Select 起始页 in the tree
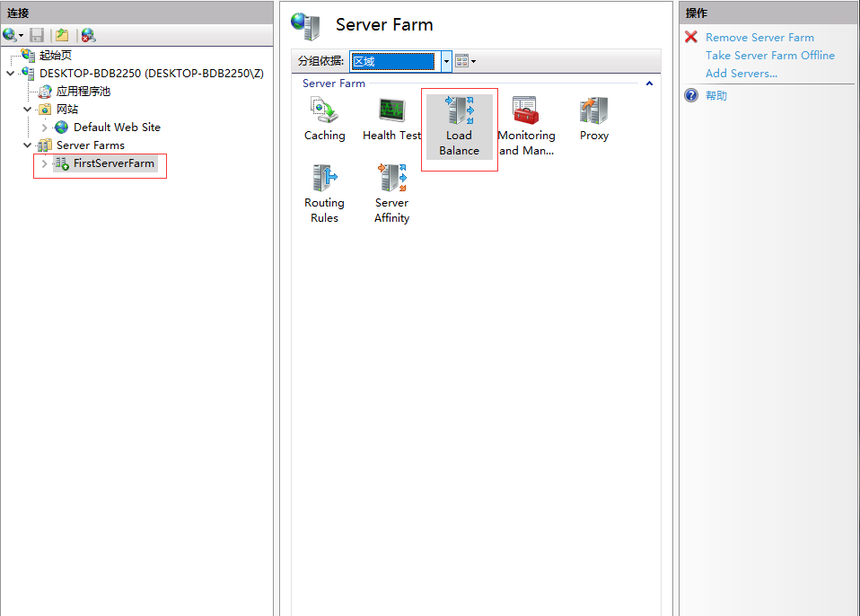The height and width of the screenshot is (616, 860). [56, 55]
